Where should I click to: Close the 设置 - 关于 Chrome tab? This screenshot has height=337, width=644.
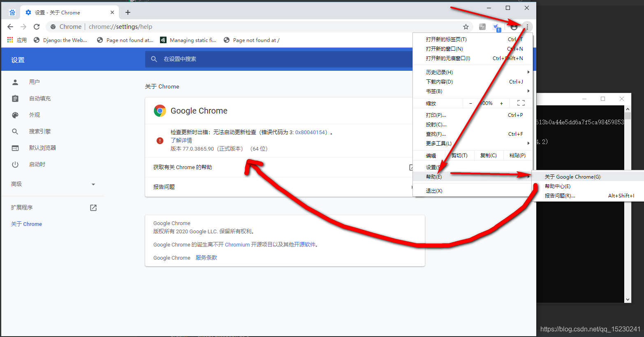[x=112, y=12]
